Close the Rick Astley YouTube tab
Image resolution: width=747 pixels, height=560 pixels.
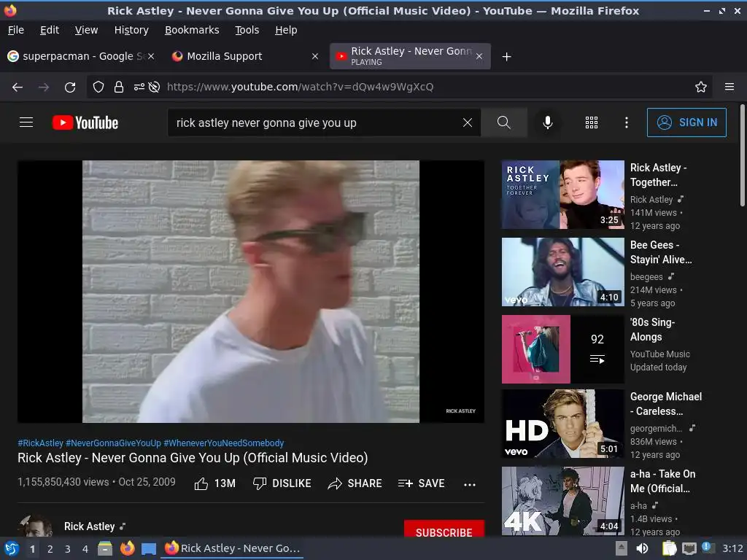pyautogui.click(x=479, y=56)
